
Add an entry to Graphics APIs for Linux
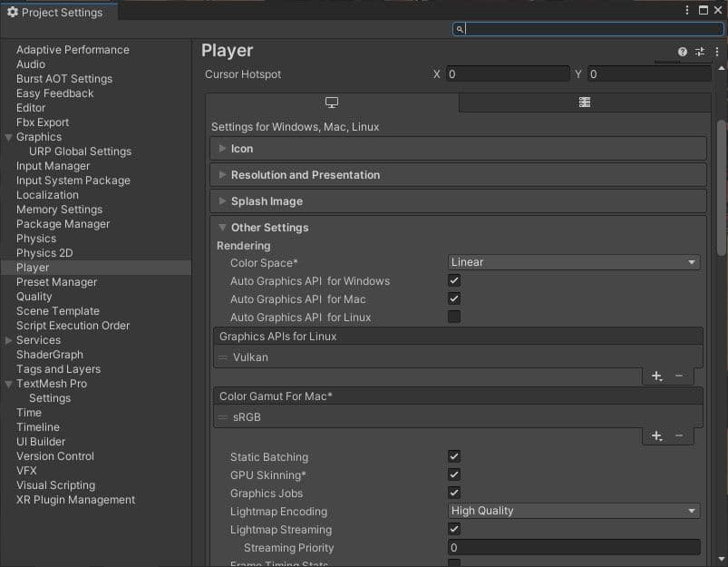(656, 376)
